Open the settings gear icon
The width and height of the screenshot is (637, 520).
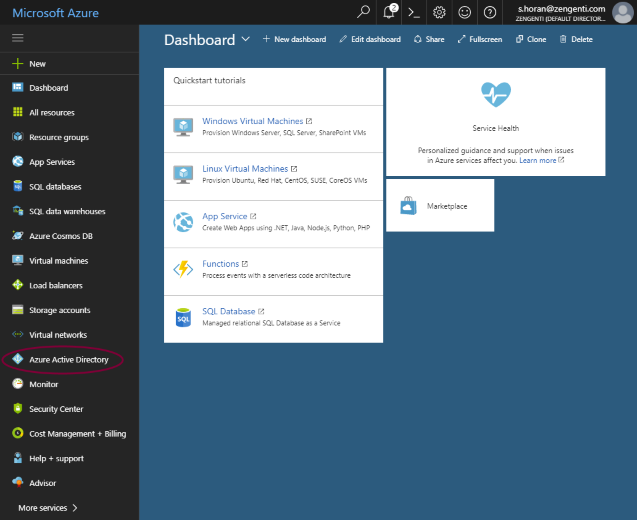pyautogui.click(x=439, y=13)
